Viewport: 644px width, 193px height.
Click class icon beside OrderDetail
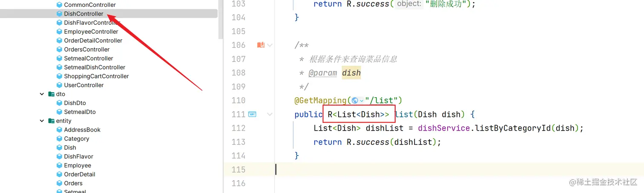coord(60,175)
